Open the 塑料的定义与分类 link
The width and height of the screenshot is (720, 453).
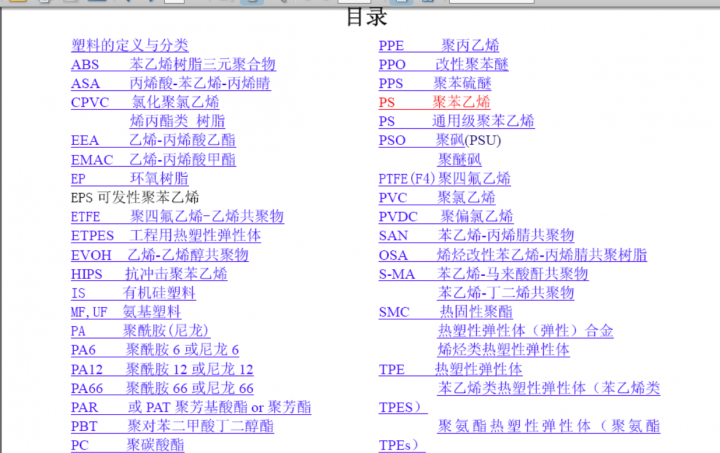pos(129,45)
